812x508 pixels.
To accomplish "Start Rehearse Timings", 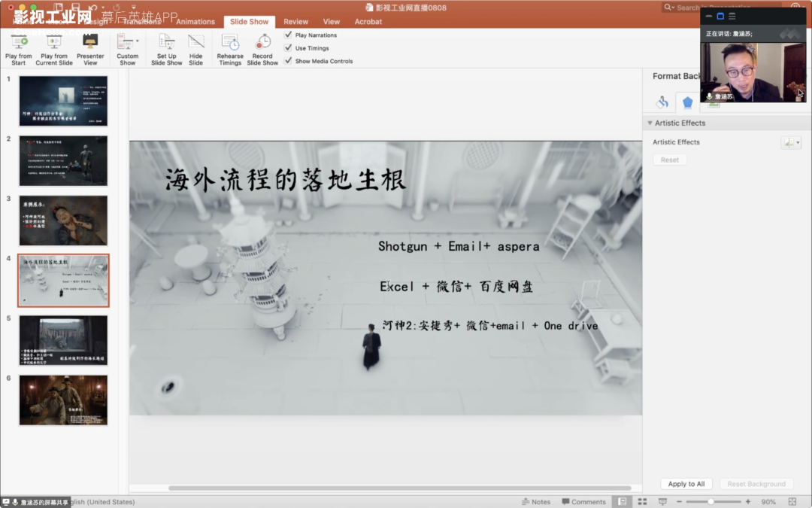I will click(230, 50).
